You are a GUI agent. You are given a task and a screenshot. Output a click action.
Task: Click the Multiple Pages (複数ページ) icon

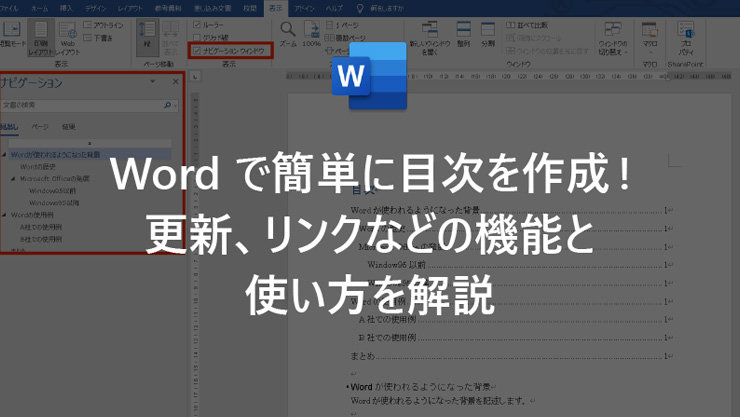[345, 38]
